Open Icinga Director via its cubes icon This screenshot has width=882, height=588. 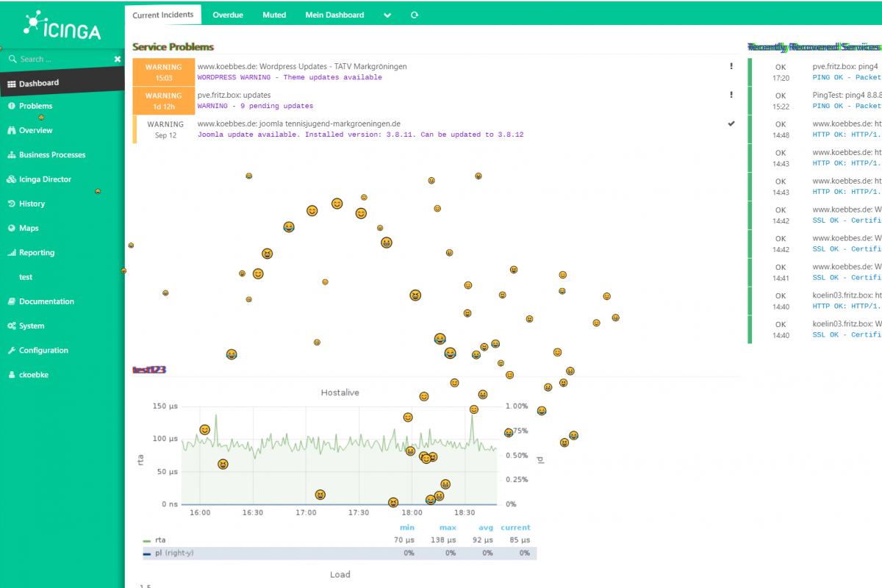tap(12, 179)
